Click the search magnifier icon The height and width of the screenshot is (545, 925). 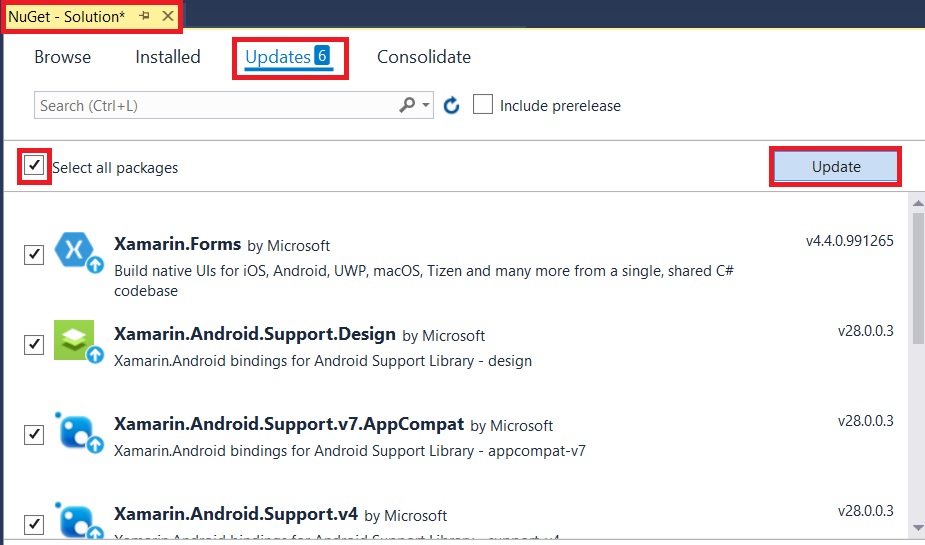[406, 105]
